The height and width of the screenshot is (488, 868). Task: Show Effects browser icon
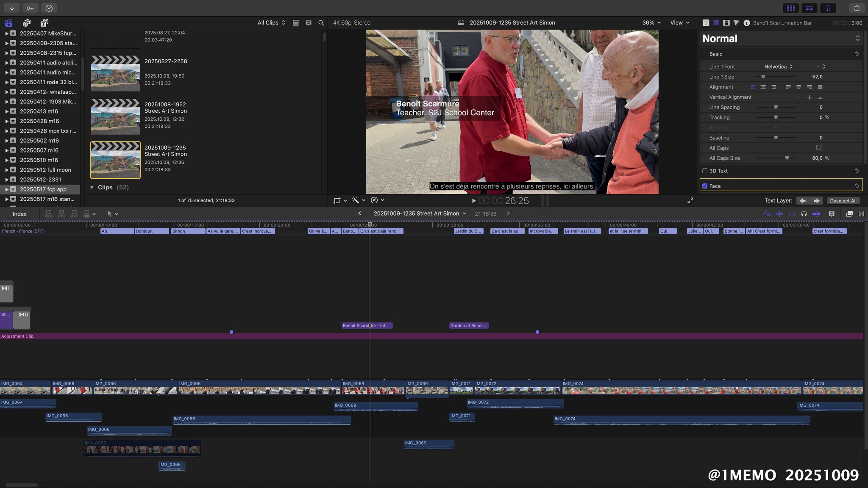(849, 214)
